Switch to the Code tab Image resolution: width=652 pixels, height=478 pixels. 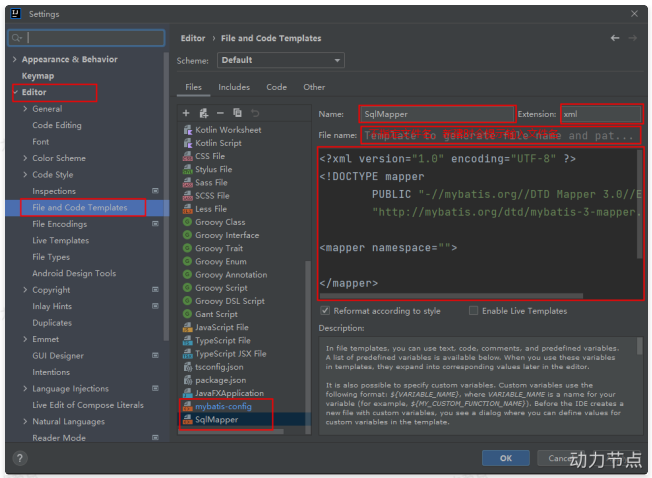click(x=277, y=87)
